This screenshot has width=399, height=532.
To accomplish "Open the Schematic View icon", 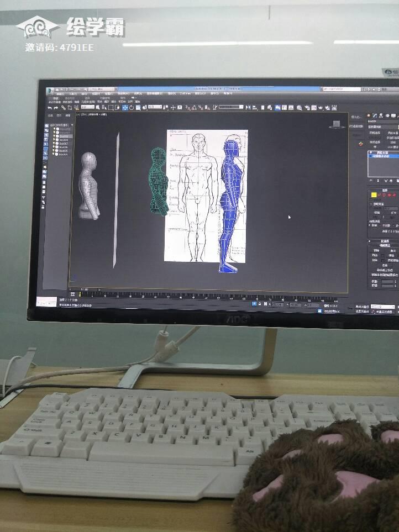I will pos(291,108).
